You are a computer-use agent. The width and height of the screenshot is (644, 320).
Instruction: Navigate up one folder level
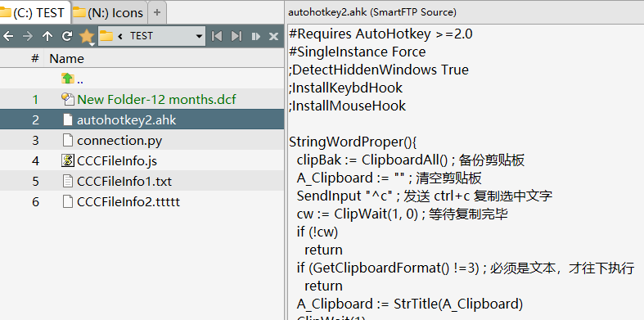47,36
